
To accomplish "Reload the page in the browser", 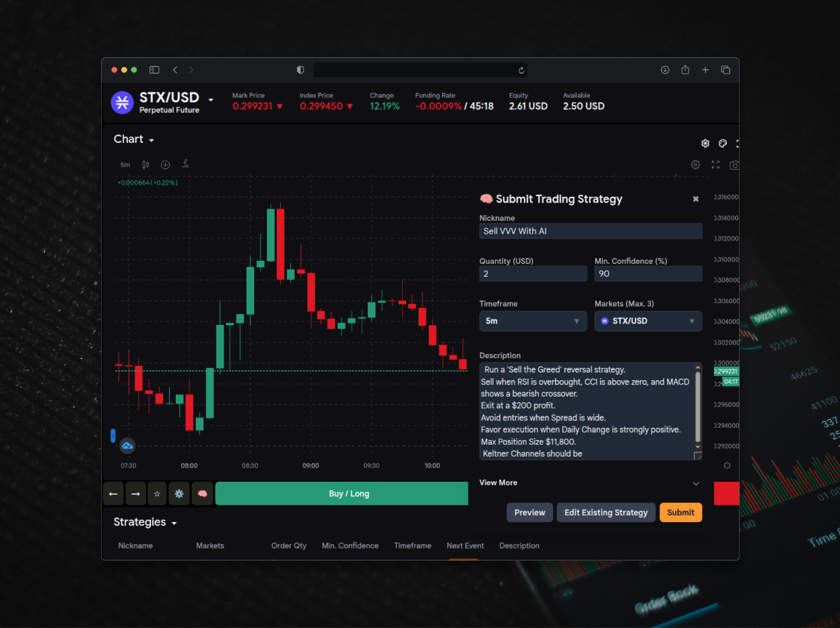I will (x=521, y=70).
